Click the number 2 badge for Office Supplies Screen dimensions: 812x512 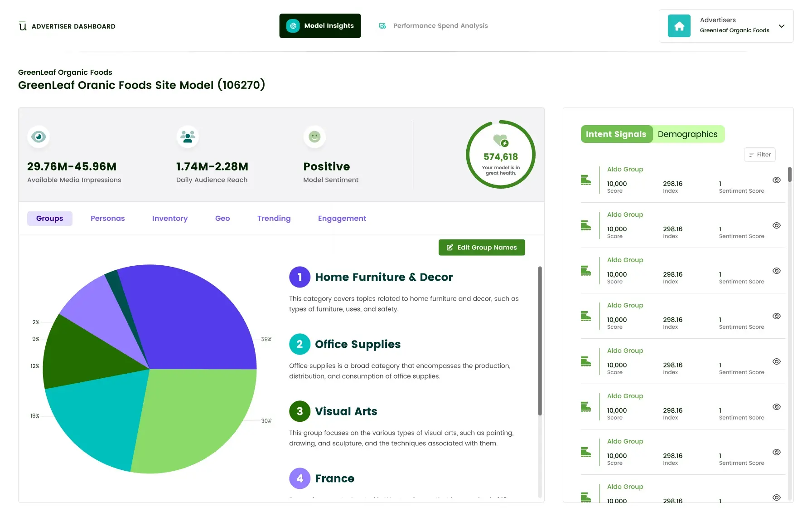pos(300,344)
